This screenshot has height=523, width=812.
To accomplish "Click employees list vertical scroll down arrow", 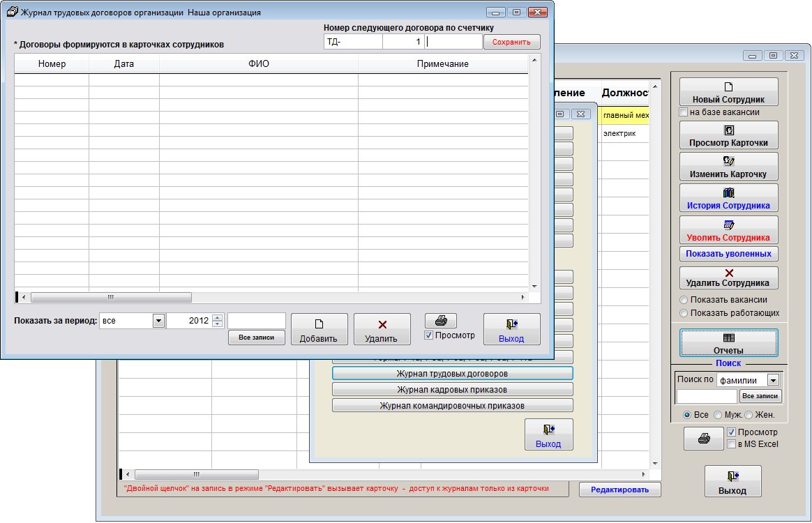I will pyautogui.click(x=655, y=464).
